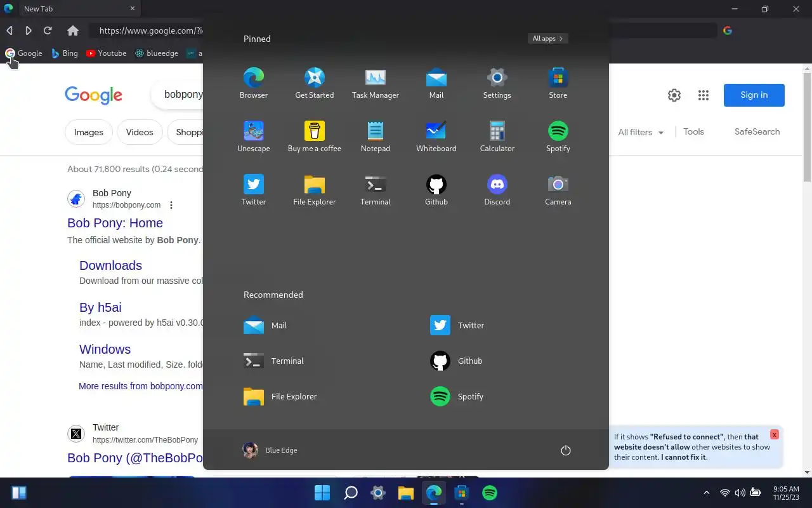812x508 pixels.
Task: Launch Discord from pinned apps
Action: [x=497, y=190]
